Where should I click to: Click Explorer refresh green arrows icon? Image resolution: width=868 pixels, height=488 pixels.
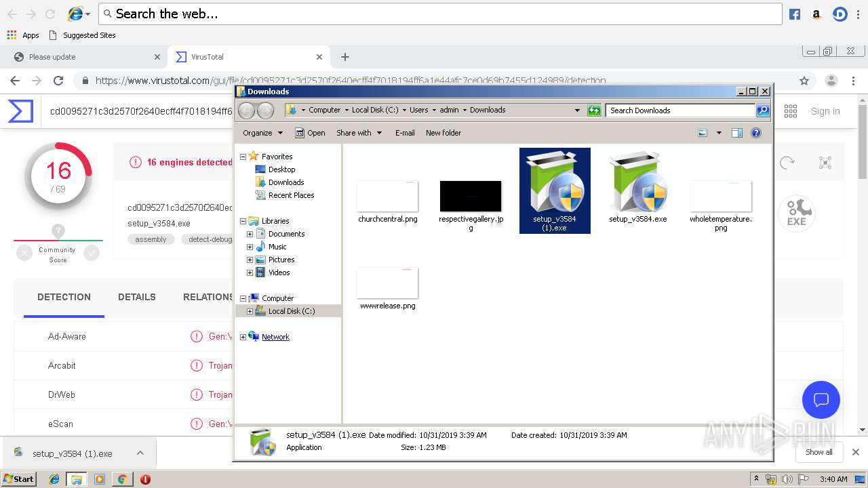tap(594, 110)
